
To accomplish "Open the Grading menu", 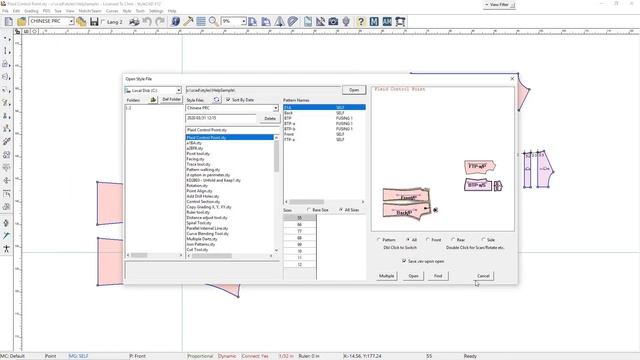I will (31, 11).
